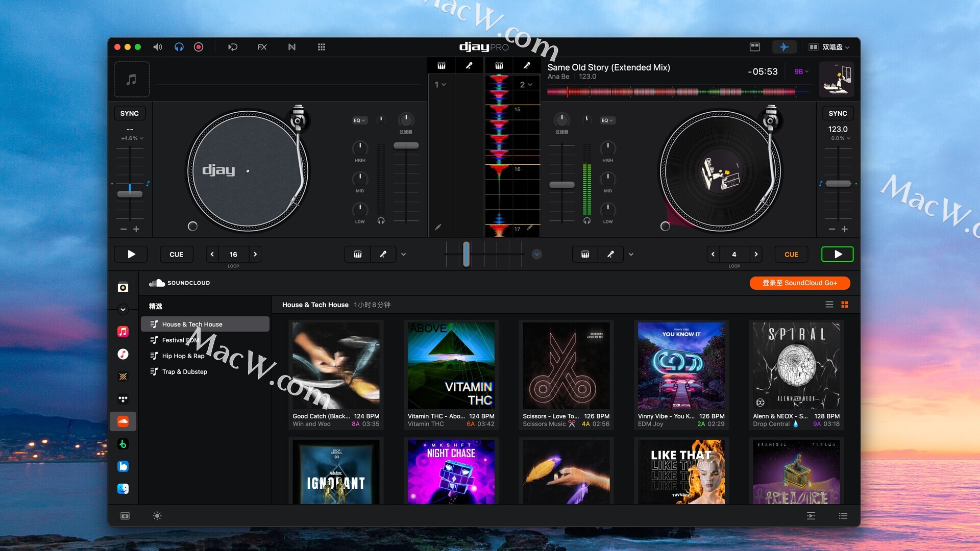Toggle library layout view icon in title bar

pos(754,47)
